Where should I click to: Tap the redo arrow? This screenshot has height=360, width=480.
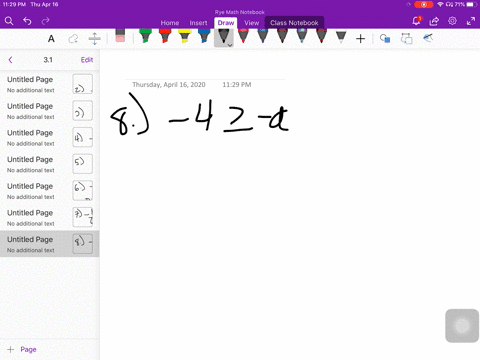coord(45,21)
